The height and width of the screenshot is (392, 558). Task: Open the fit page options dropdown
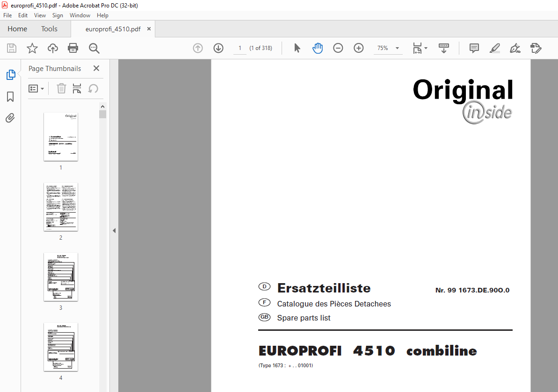pyautogui.click(x=420, y=48)
